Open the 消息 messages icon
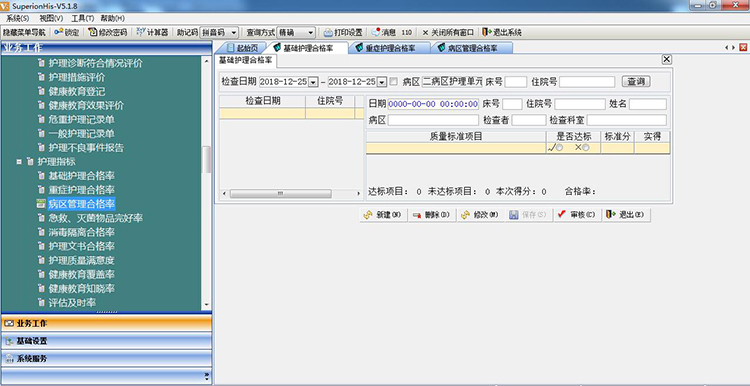The image size is (750, 386). pyautogui.click(x=384, y=33)
